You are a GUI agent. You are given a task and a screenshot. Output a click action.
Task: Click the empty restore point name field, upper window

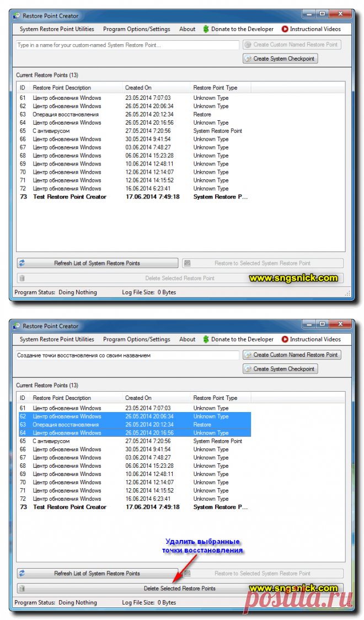pos(127,45)
